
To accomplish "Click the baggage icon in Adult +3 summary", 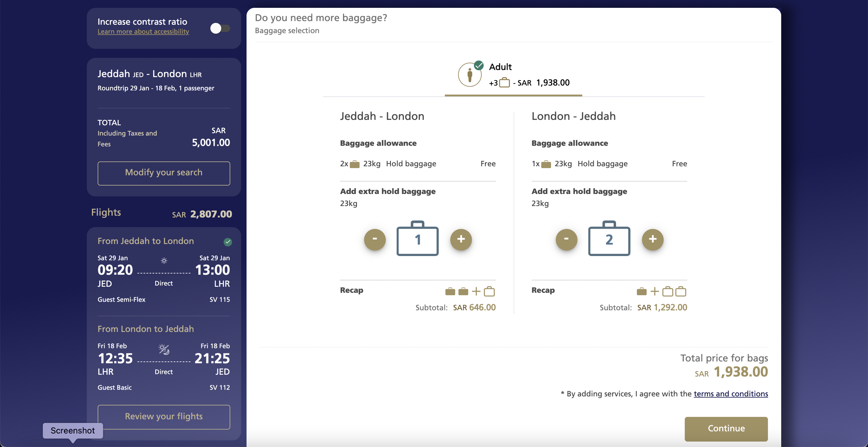I will (504, 83).
